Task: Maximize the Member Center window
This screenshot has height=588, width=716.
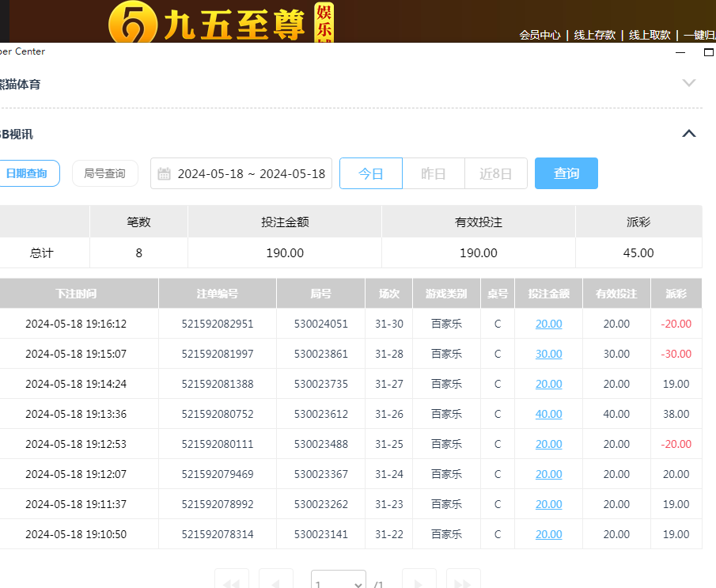Action: [x=709, y=52]
